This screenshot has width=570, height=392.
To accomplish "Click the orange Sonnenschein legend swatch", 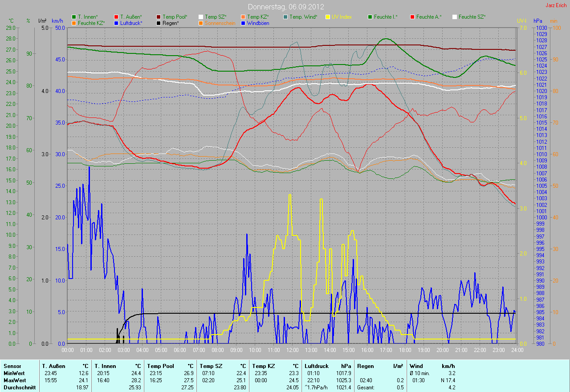I will click(201, 23).
